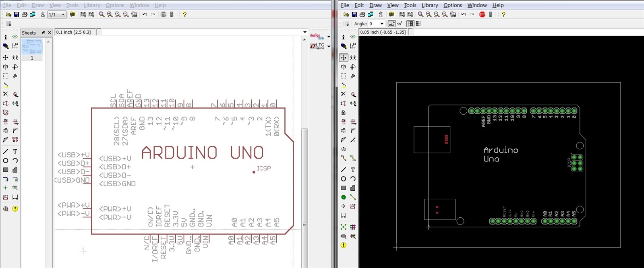Viewport: 644px width, 268px height.
Task: Save the schematic with the floppy icon
Action: click(x=17, y=14)
